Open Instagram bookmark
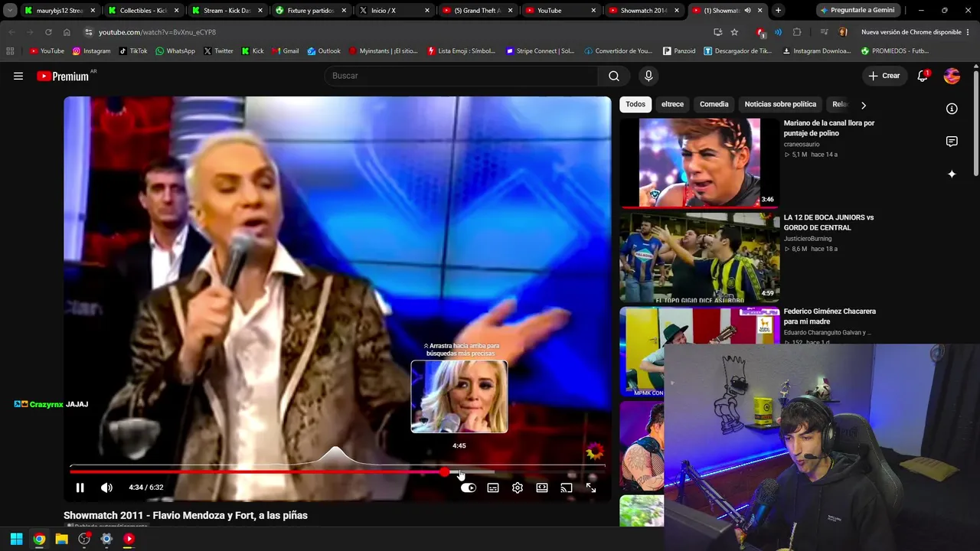The height and width of the screenshot is (551, 980). pos(91,51)
